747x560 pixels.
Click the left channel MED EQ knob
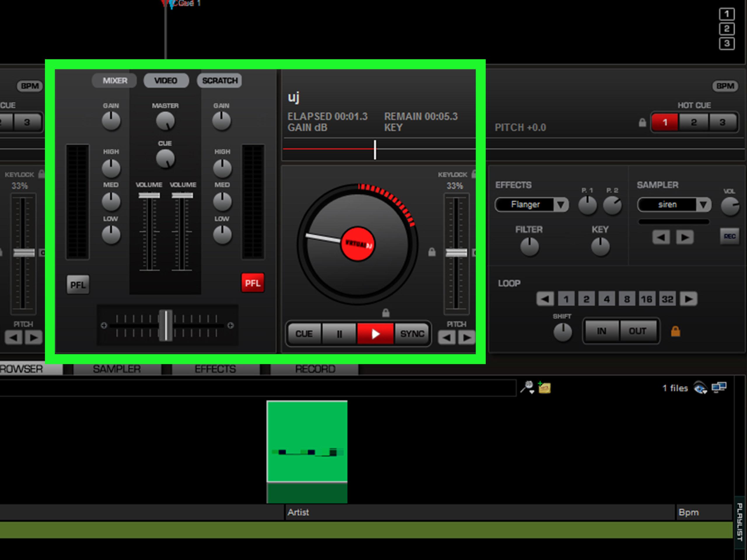point(111,201)
